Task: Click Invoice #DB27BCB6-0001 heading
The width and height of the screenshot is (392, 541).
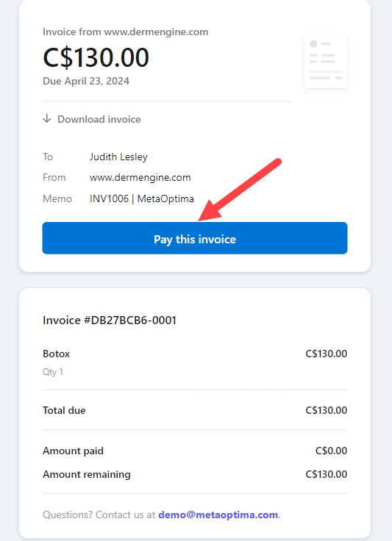Action: pyautogui.click(x=110, y=320)
